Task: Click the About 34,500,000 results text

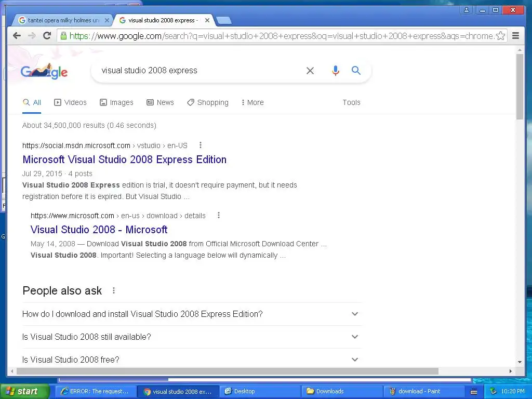Action: coord(89,126)
